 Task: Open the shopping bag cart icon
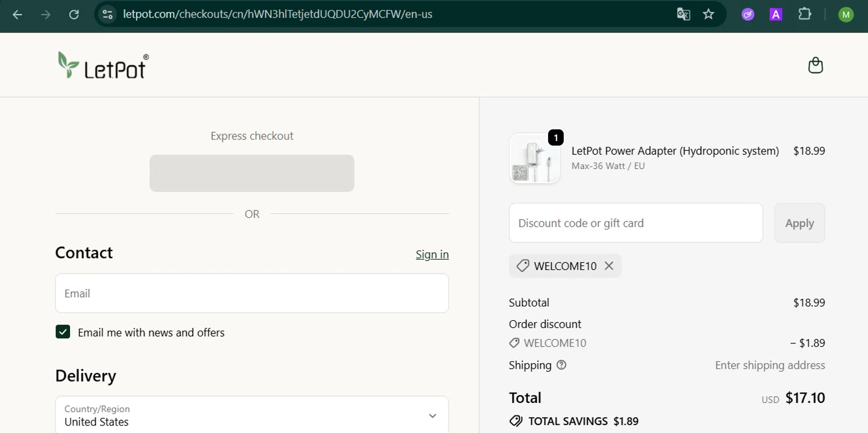coord(815,65)
